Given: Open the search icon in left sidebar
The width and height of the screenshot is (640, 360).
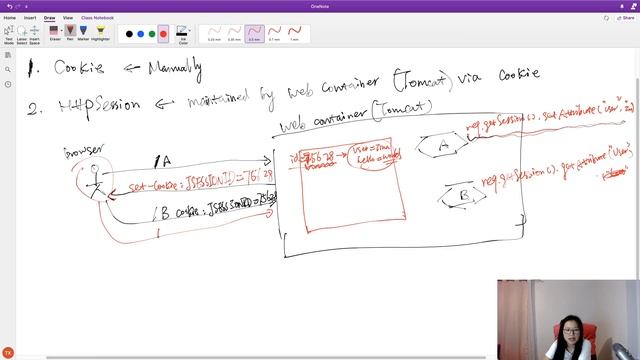Looking at the screenshot, I should pos(8,70).
